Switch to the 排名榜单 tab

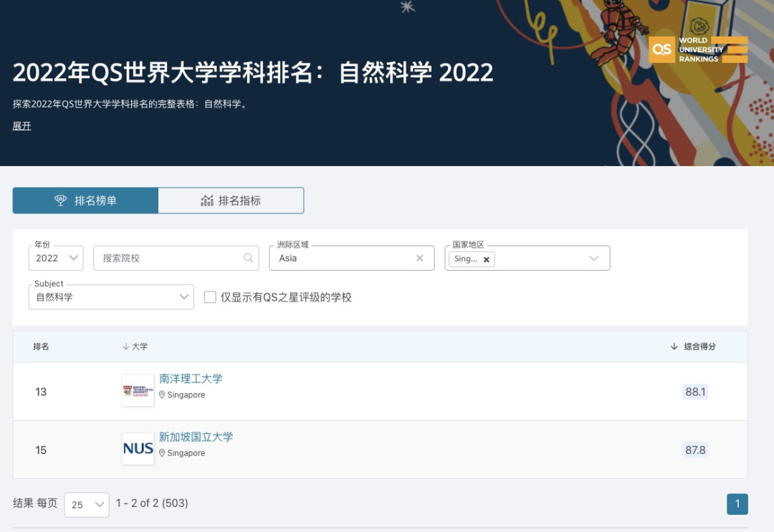pos(85,200)
